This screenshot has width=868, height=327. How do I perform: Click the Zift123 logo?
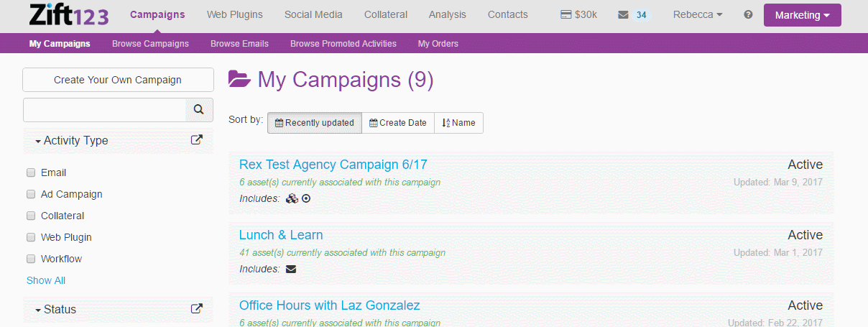pyautogui.click(x=69, y=14)
